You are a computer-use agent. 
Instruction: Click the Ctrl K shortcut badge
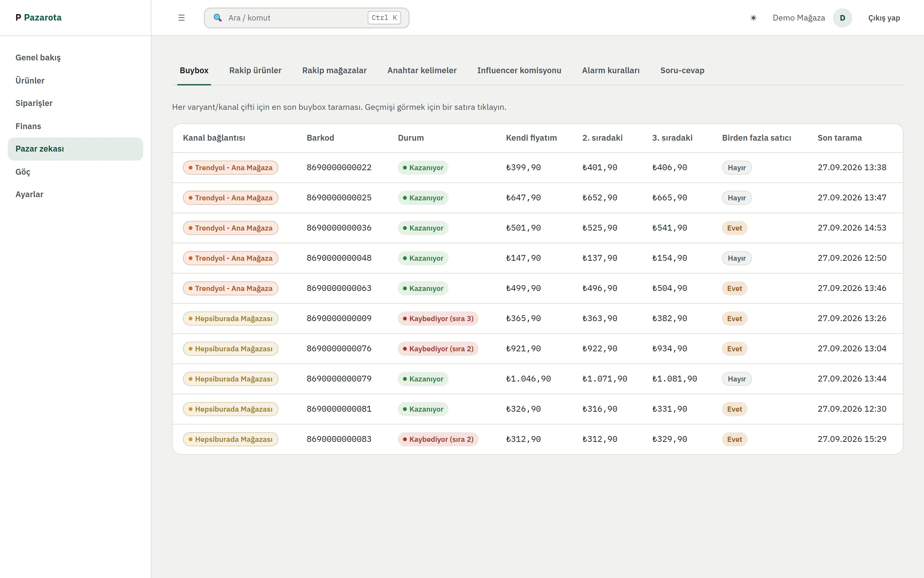tap(384, 18)
